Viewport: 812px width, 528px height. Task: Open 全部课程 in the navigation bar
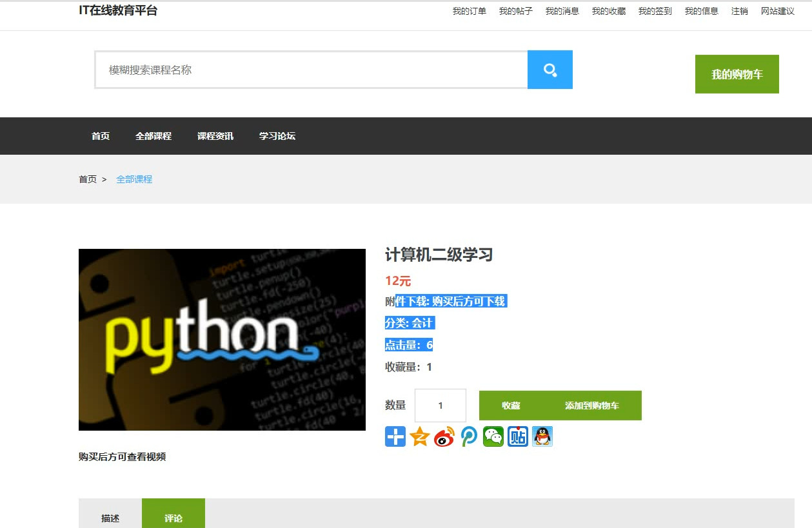[153, 136]
